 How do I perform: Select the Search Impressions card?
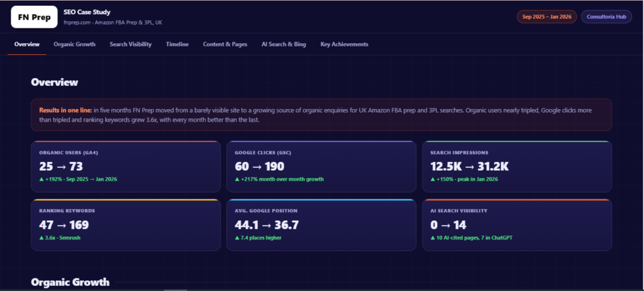[x=517, y=167]
